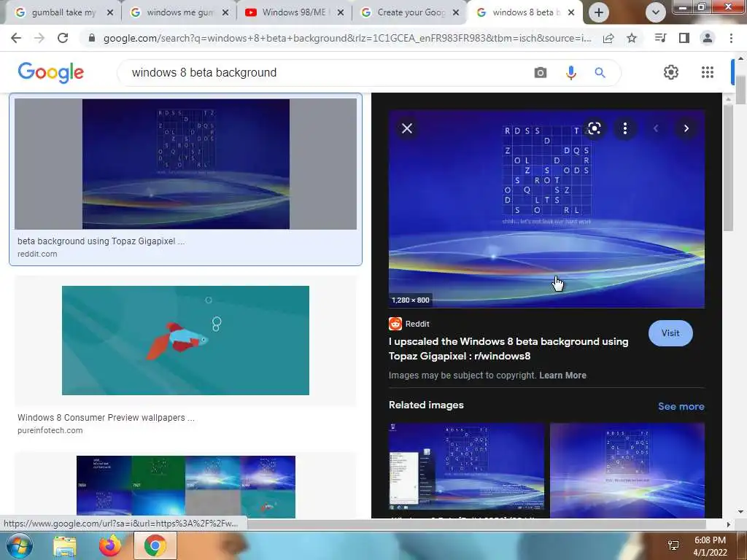Open related image with Start menu
747x560 pixels.
(466, 466)
